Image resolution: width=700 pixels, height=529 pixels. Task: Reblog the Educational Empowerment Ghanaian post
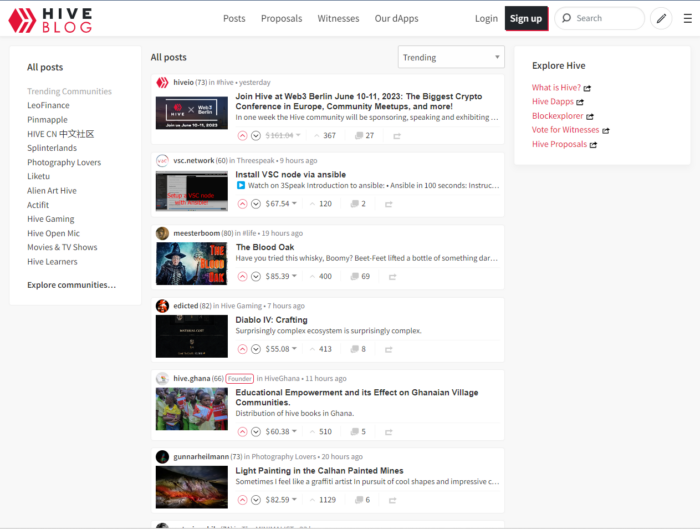(388, 432)
